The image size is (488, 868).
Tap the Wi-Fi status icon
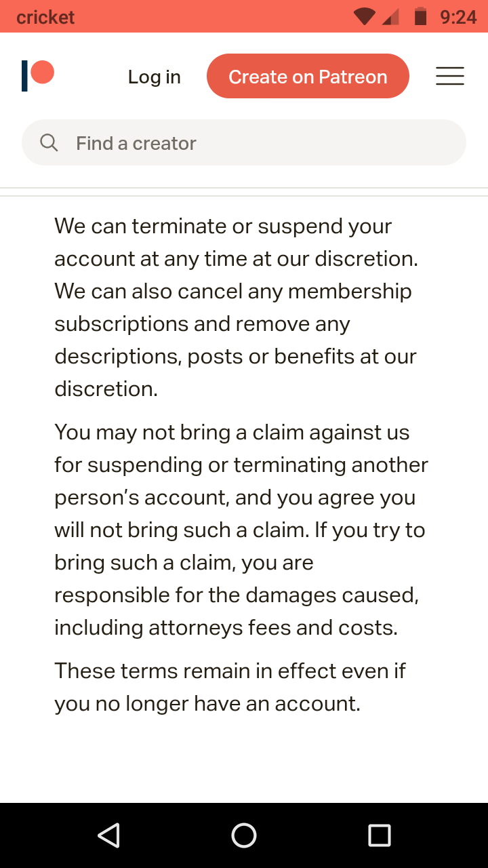click(364, 16)
